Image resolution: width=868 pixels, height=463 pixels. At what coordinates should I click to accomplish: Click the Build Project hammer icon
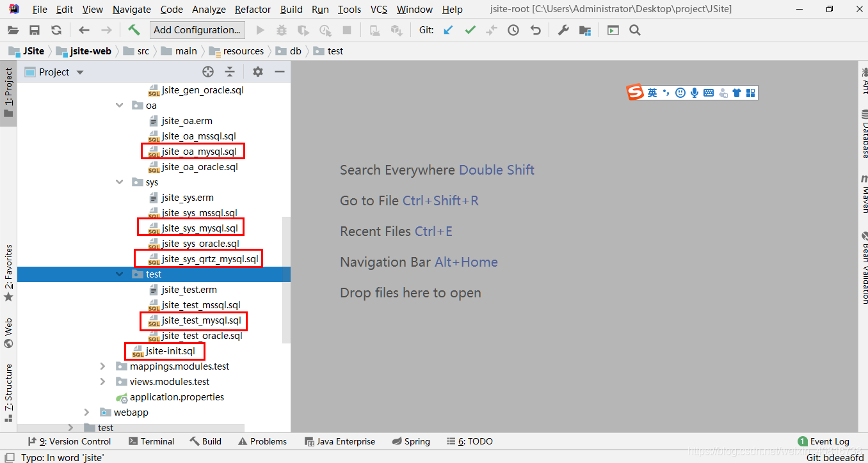(x=134, y=29)
